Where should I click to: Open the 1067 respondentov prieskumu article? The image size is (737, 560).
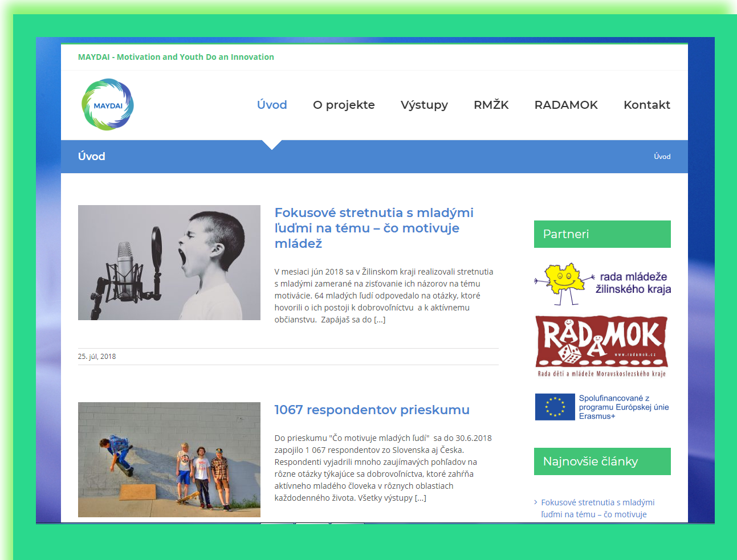372,410
